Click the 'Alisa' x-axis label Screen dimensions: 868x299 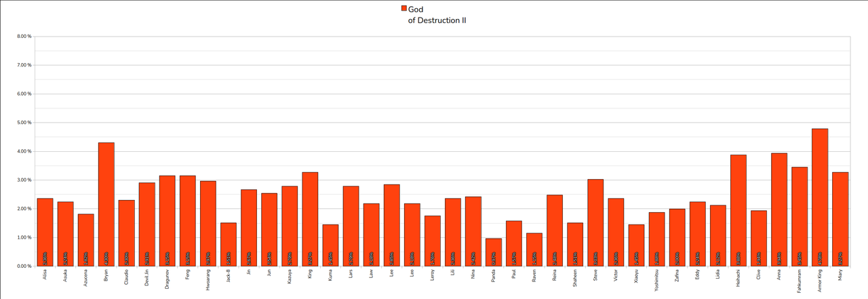click(45, 274)
